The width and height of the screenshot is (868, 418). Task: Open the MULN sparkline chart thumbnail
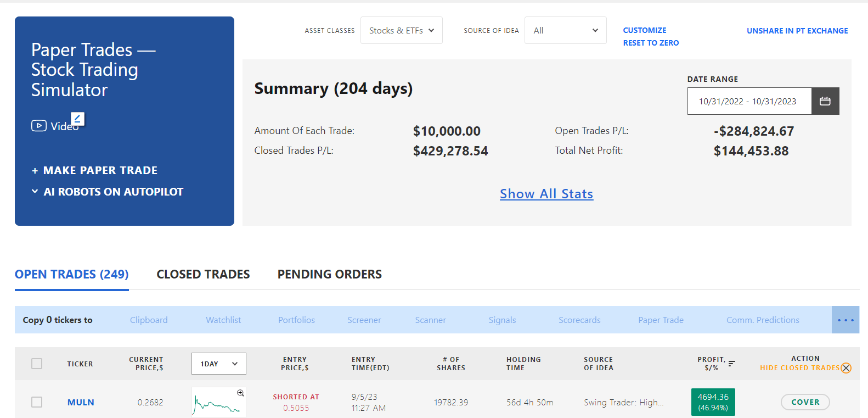[219, 402]
